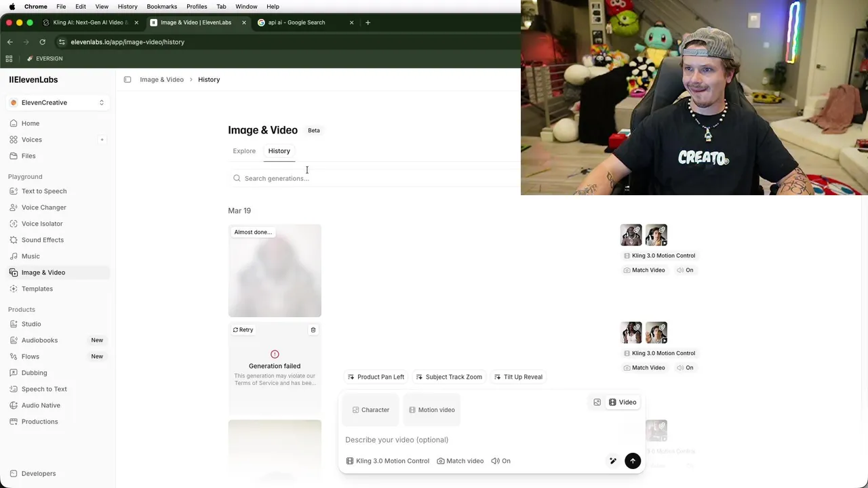Open the Apple menu

click(12, 7)
